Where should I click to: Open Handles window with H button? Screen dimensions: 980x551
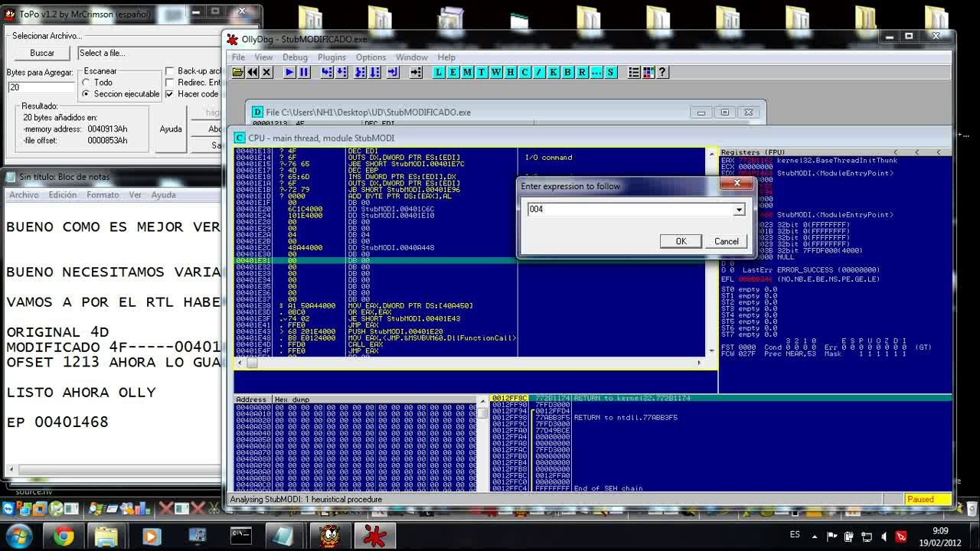pos(510,72)
